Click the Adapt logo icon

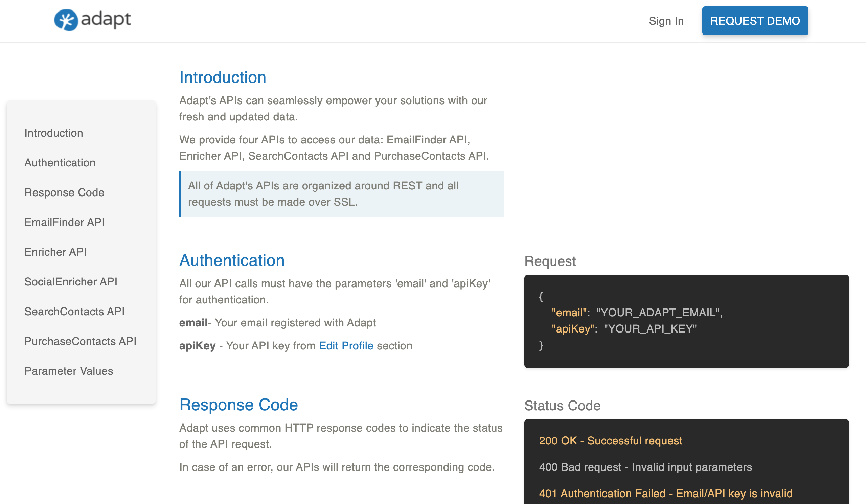click(66, 20)
